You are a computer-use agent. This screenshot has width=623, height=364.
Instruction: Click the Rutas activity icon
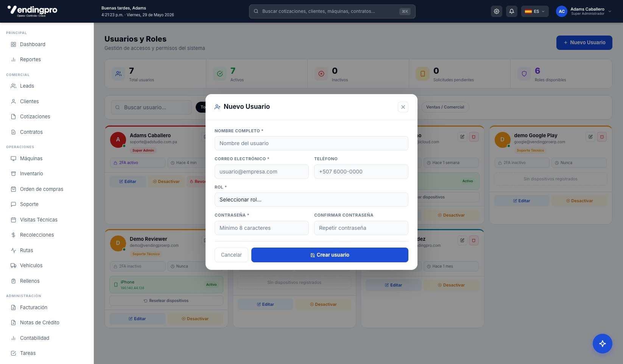13,250
